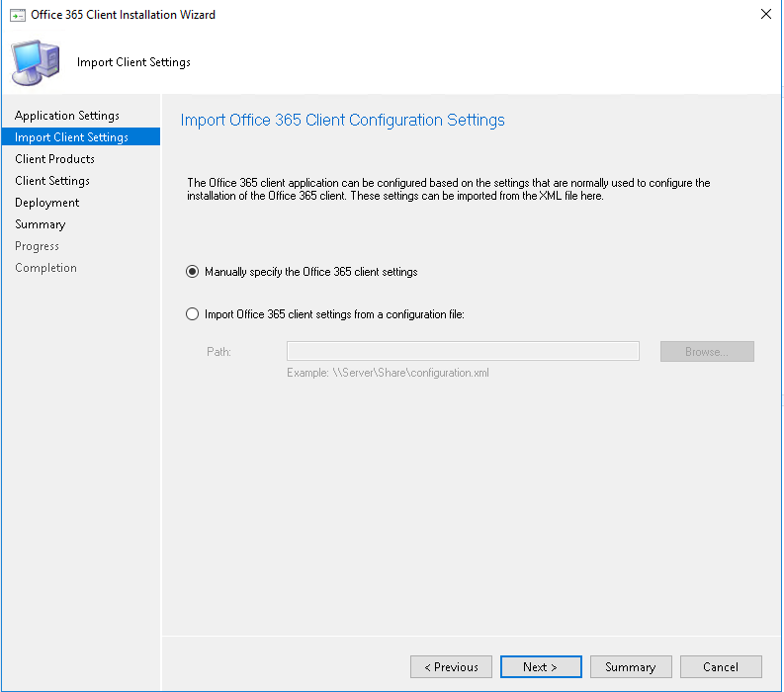784x692 pixels.
Task: Click the Next button
Action: click(541, 667)
